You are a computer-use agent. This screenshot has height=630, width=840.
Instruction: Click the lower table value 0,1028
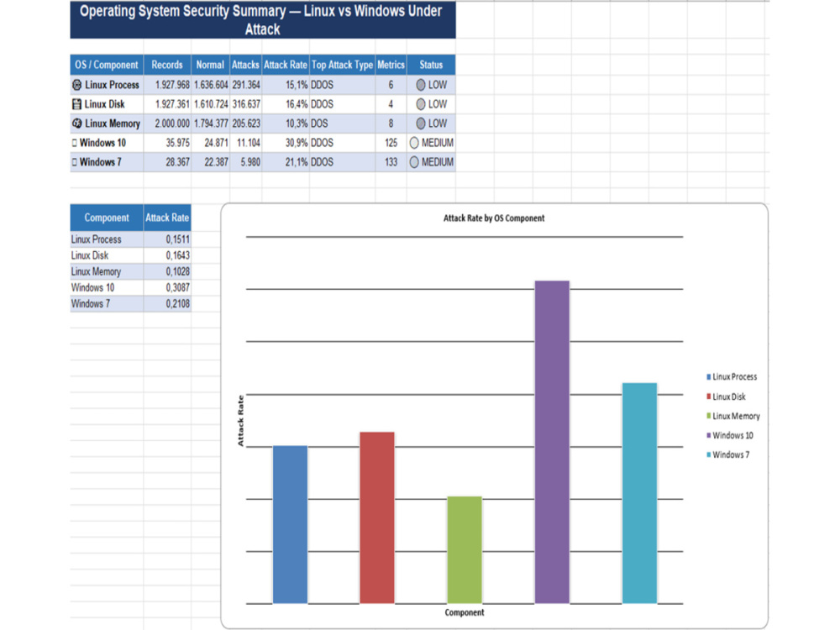[167, 271]
